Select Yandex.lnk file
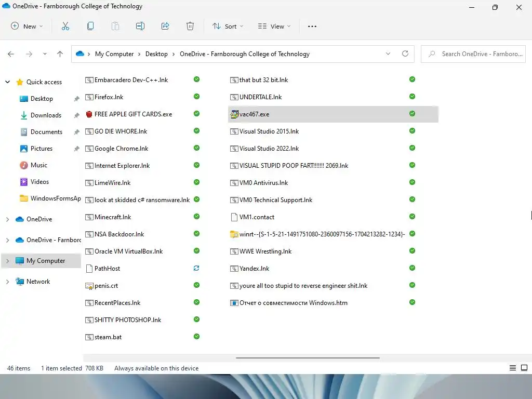This screenshot has width=532, height=399. (254, 269)
